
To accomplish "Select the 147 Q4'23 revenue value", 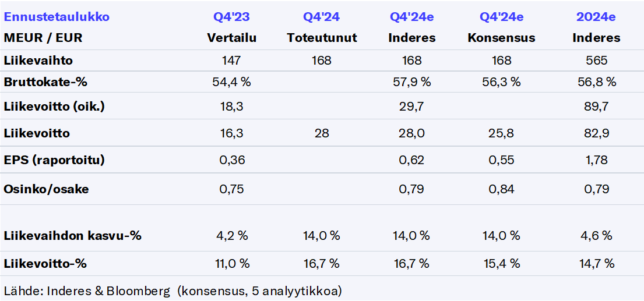I will click(231, 60).
